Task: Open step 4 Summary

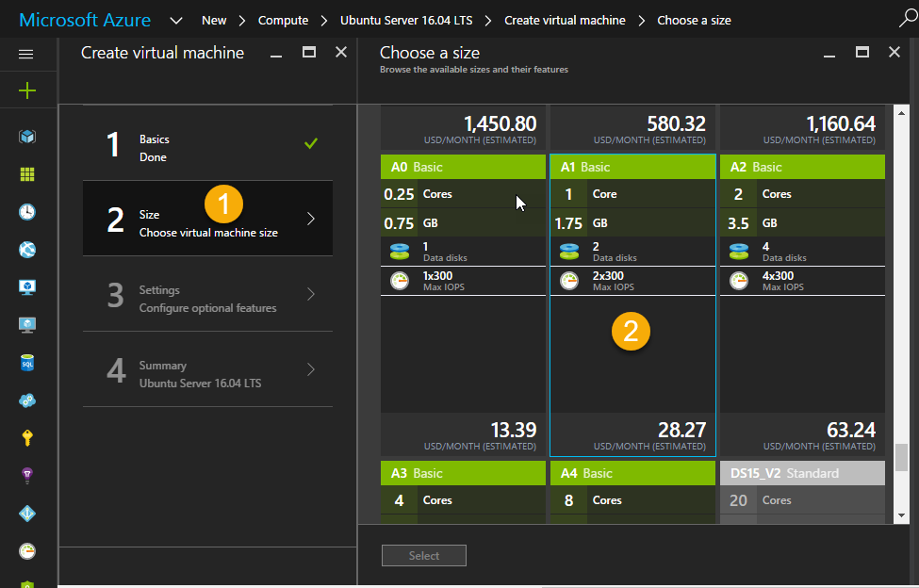Action: (x=208, y=369)
